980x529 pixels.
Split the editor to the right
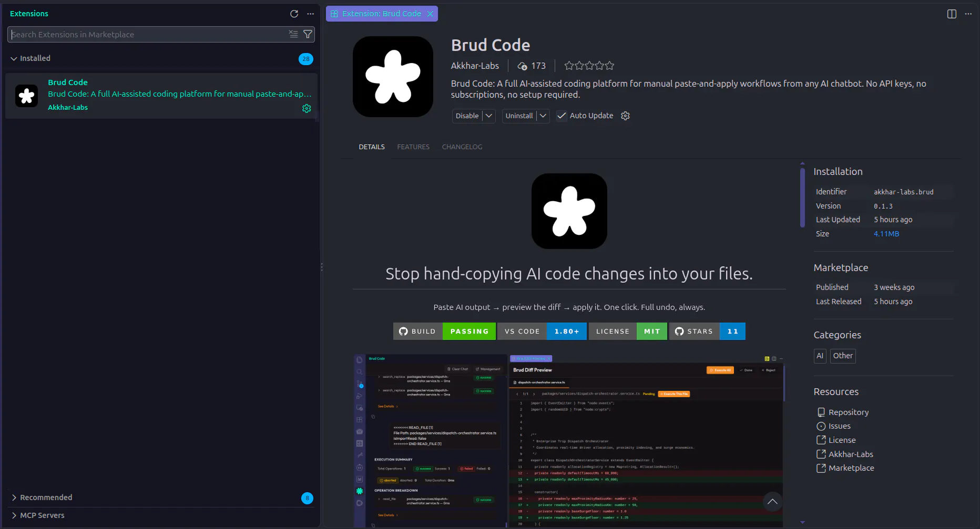(x=952, y=14)
